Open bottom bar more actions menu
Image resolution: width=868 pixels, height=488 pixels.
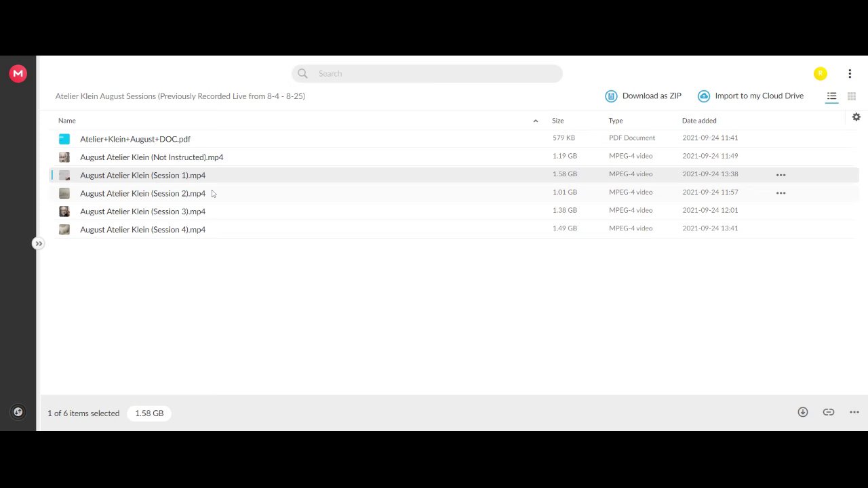(854, 412)
